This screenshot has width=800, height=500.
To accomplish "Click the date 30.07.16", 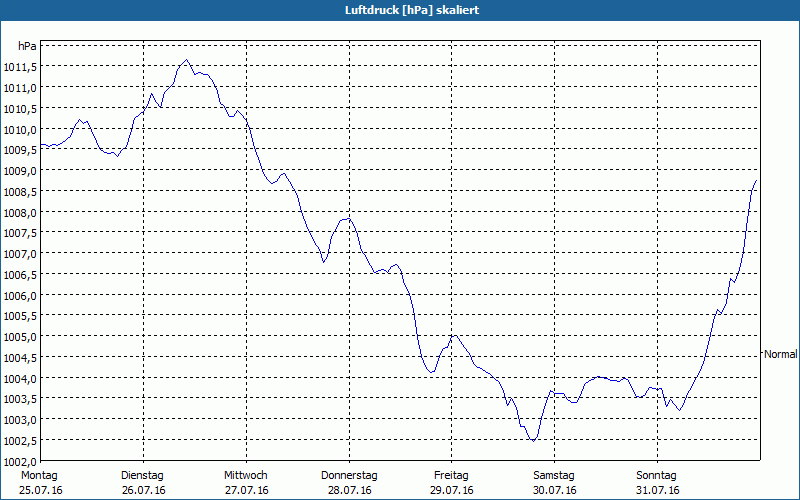I will point(555,490).
